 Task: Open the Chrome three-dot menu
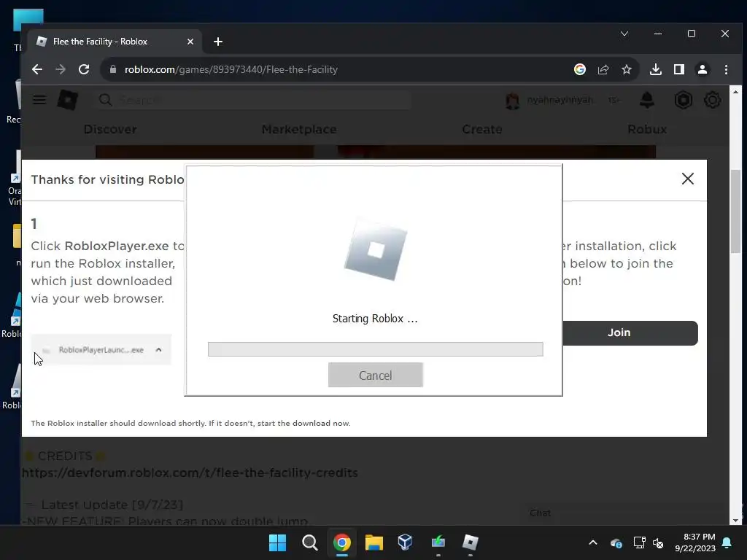pos(726,69)
